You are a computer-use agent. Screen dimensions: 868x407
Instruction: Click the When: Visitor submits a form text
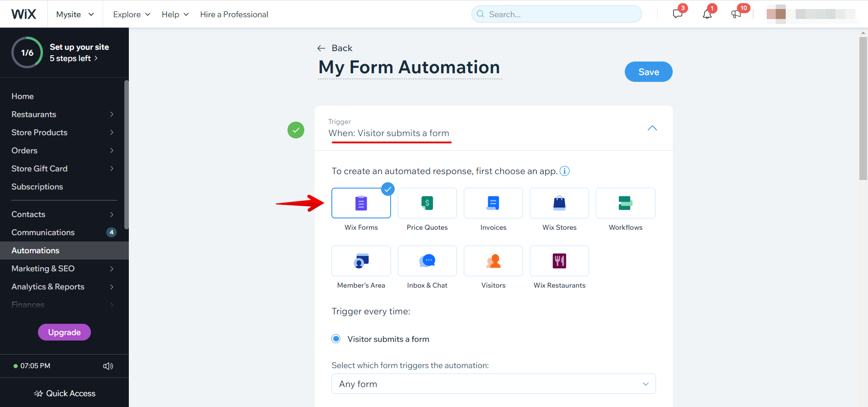389,133
